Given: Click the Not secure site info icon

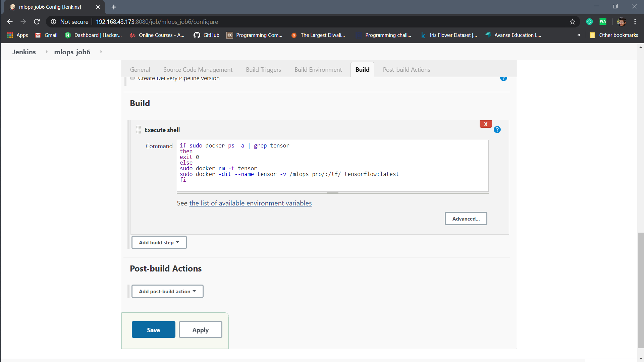Looking at the screenshot, I should [x=54, y=21].
